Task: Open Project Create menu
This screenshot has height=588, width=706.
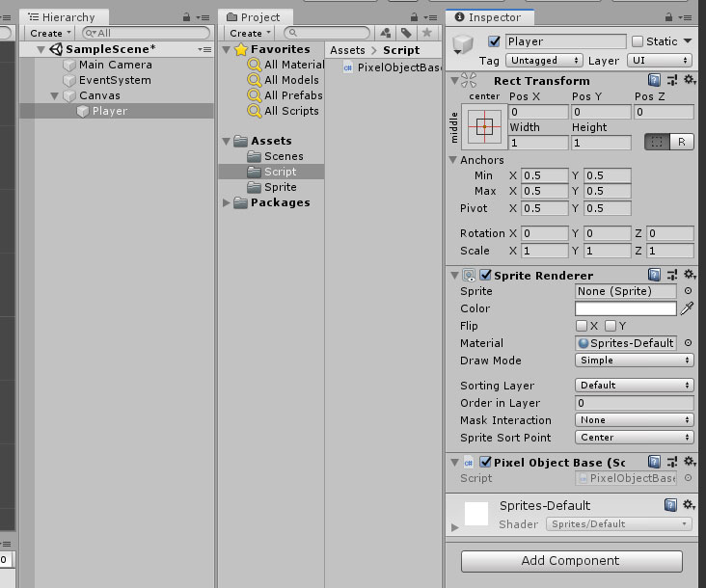Action: click(x=250, y=34)
